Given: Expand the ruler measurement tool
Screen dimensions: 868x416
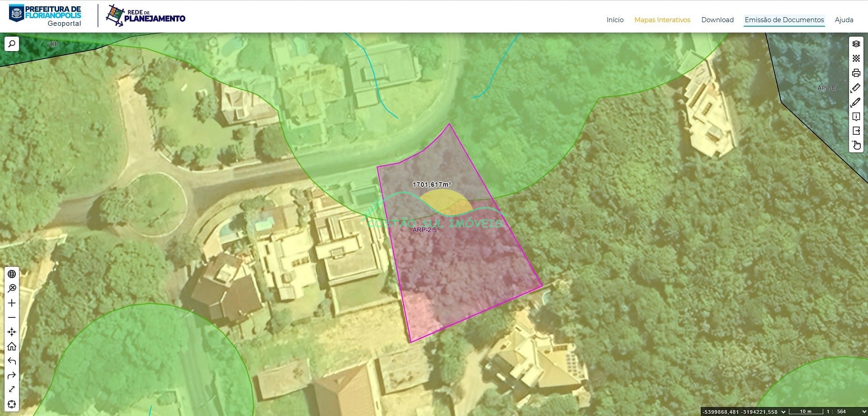Looking at the screenshot, I should pyautogui.click(x=856, y=88).
